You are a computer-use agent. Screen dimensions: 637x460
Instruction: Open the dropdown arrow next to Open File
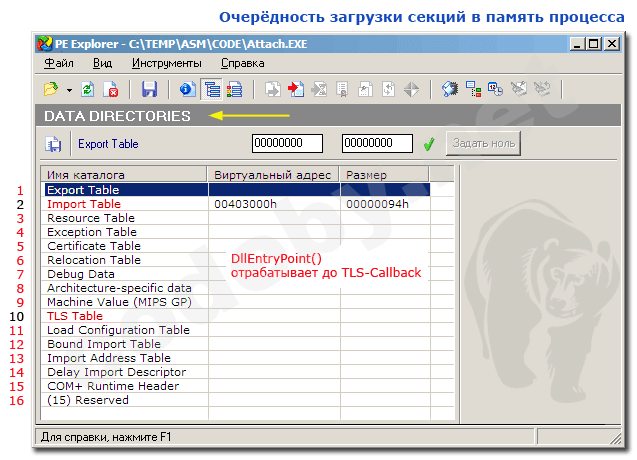tap(68, 89)
